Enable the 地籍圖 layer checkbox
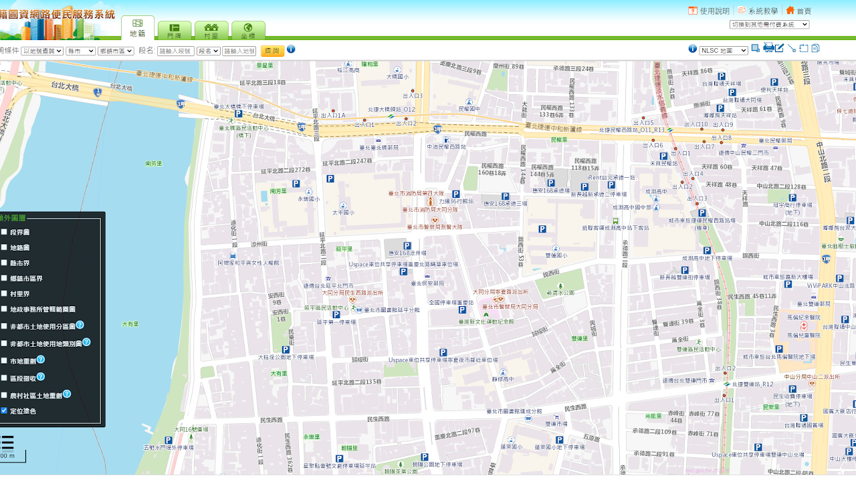The height and width of the screenshot is (504, 856). 4,247
